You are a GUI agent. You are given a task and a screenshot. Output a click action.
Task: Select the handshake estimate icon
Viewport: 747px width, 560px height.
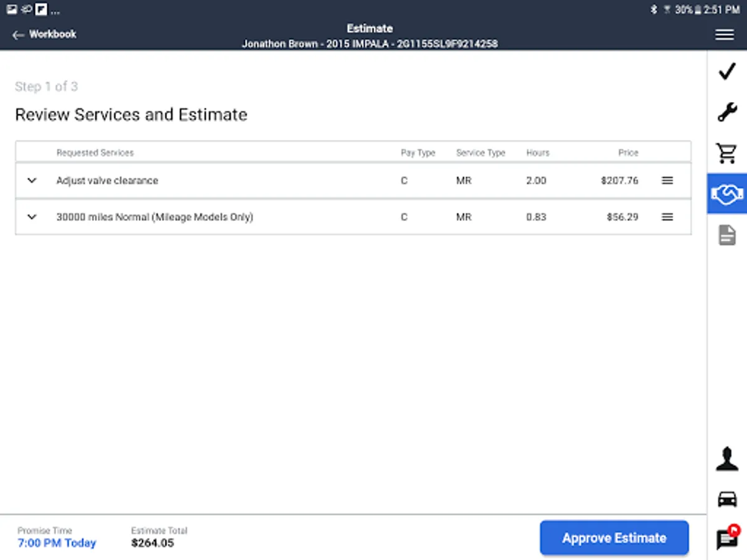[726, 194]
